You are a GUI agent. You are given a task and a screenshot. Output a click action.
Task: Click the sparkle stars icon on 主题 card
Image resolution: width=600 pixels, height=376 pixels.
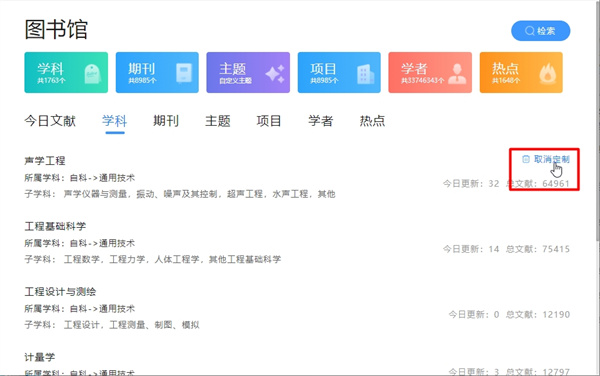point(276,74)
